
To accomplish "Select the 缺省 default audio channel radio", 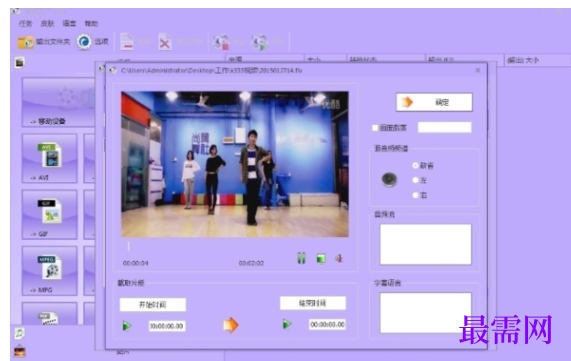I will (x=415, y=165).
